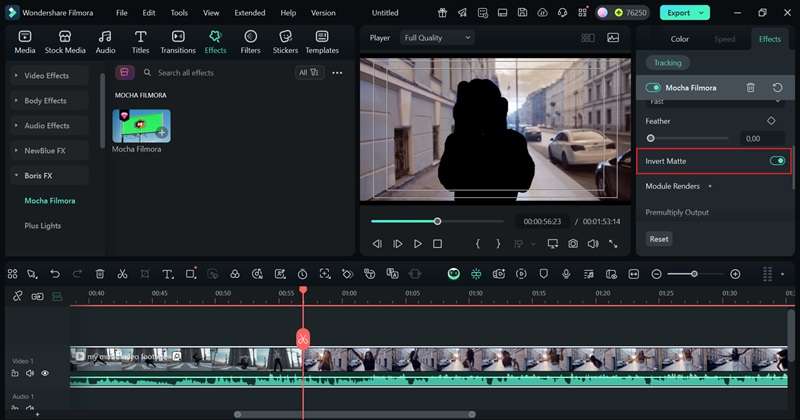Open the Titles panel
This screenshot has width=800, height=420.
pos(140,42)
